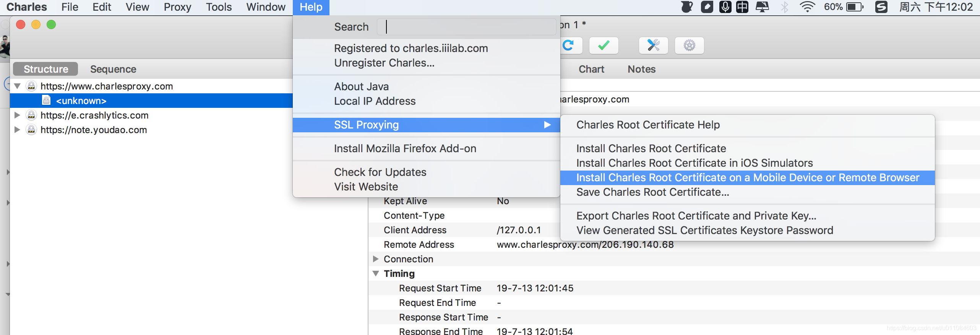Switch to the Sequence tab
This screenshot has height=335, width=980.
click(113, 69)
